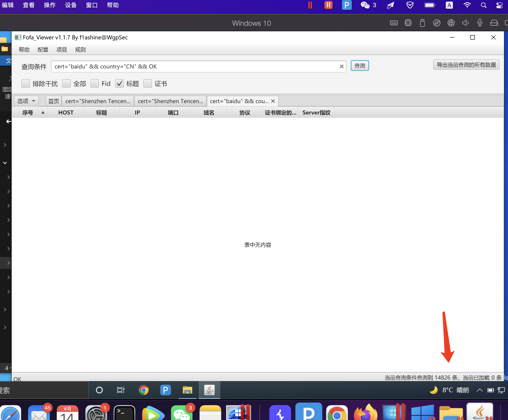Switch to the first cert="Shenzhen Tencen... tab
This screenshot has width=508, height=420.
point(98,101)
